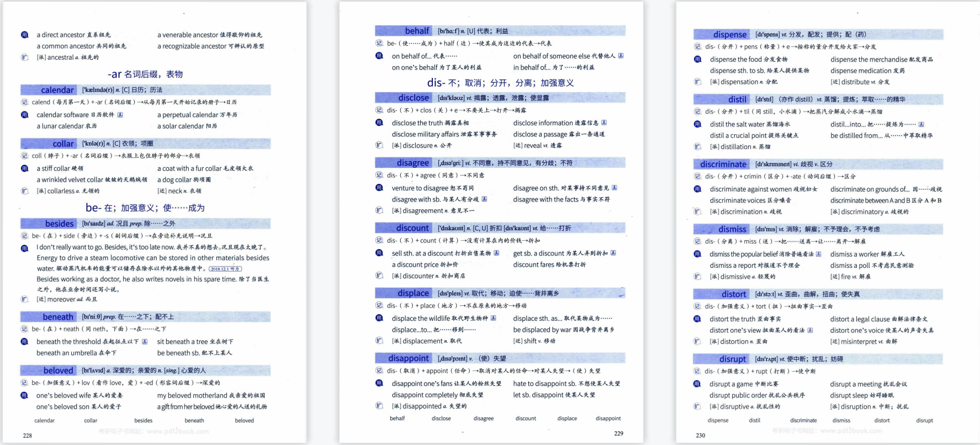Click the blue 'distort' headword heading
This screenshot has width=980, height=445.
pyautogui.click(x=733, y=294)
